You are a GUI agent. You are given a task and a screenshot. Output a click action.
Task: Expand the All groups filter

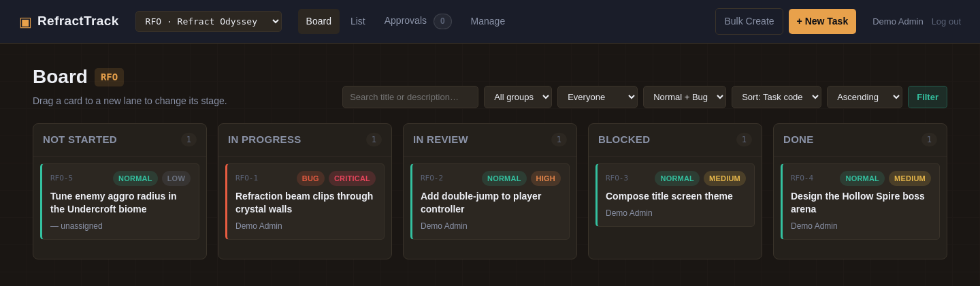tap(518, 97)
